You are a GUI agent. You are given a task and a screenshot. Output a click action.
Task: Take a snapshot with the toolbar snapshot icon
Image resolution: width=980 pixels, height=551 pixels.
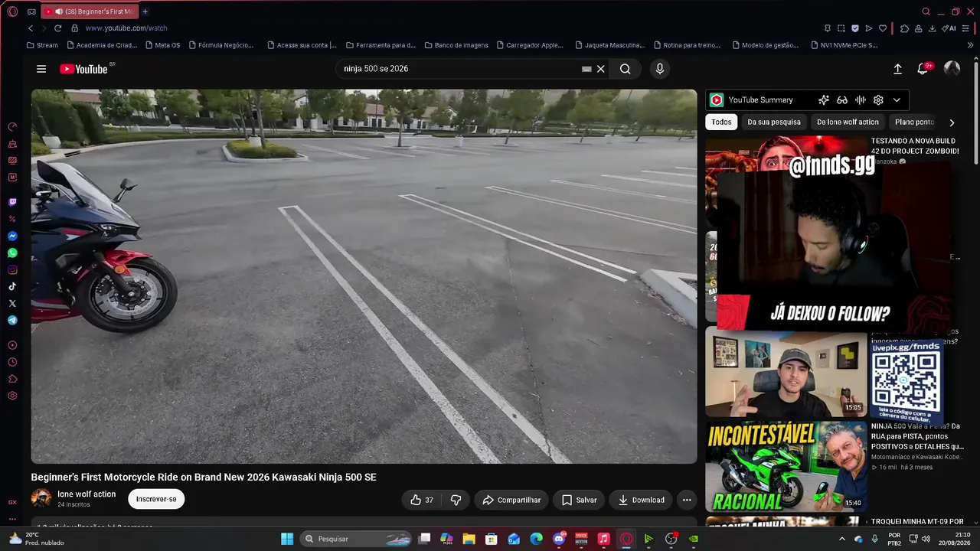[x=841, y=28]
